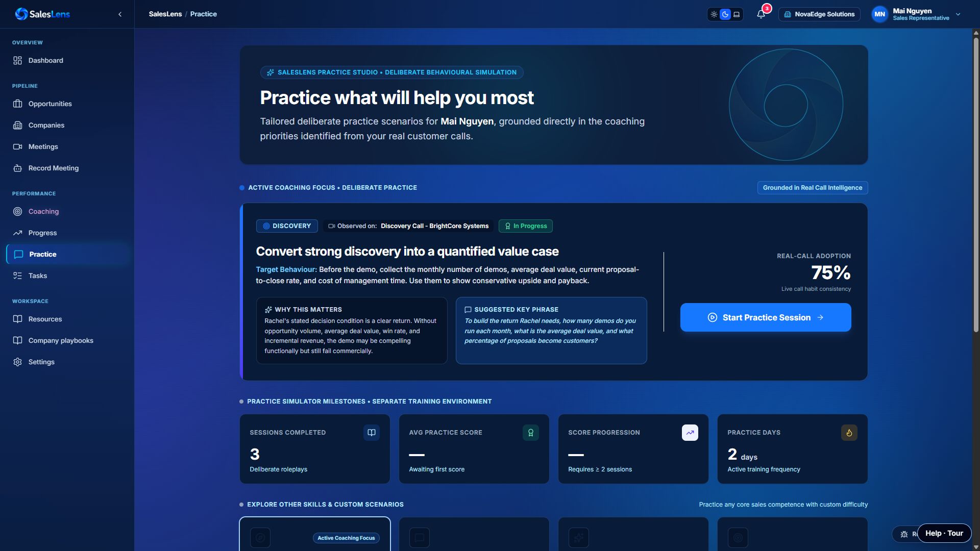The width and height of the screenshot is (980, 551).
Task: Click the Practice Days flame icon
Action: pyautogui.click(x=849, y=433)
